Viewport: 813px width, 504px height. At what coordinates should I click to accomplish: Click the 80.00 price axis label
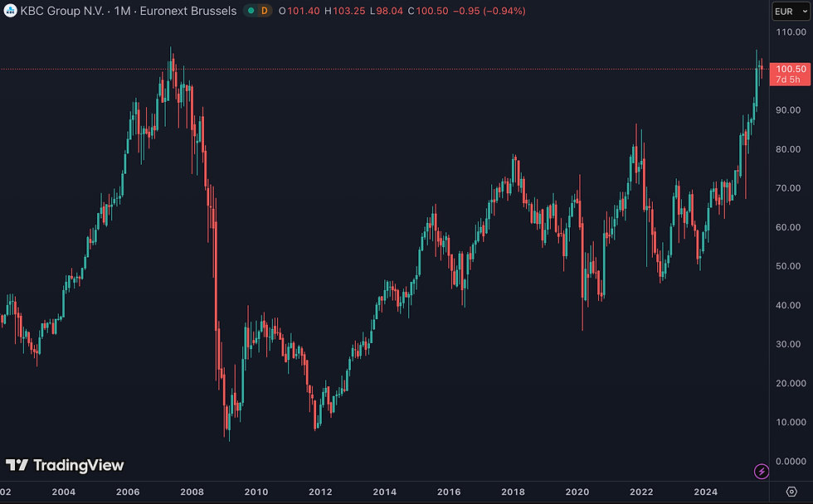pyautogui.click(x=788, y=149)
